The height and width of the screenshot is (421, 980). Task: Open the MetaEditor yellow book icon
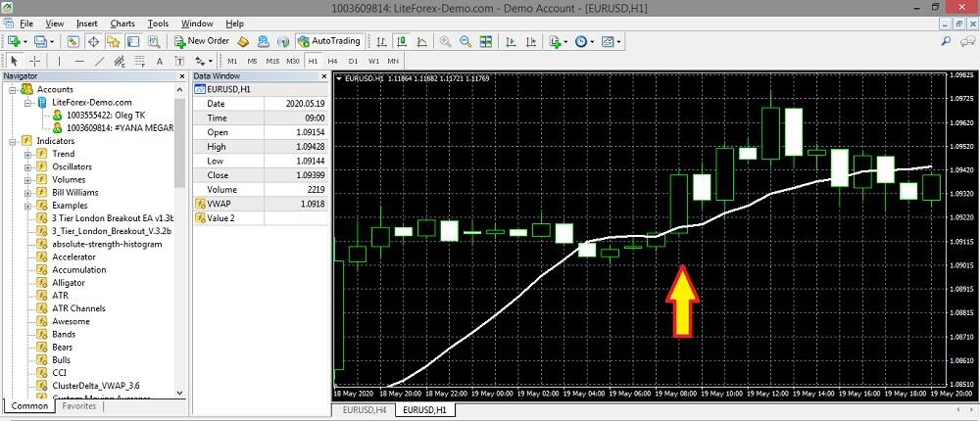point(244,42)
